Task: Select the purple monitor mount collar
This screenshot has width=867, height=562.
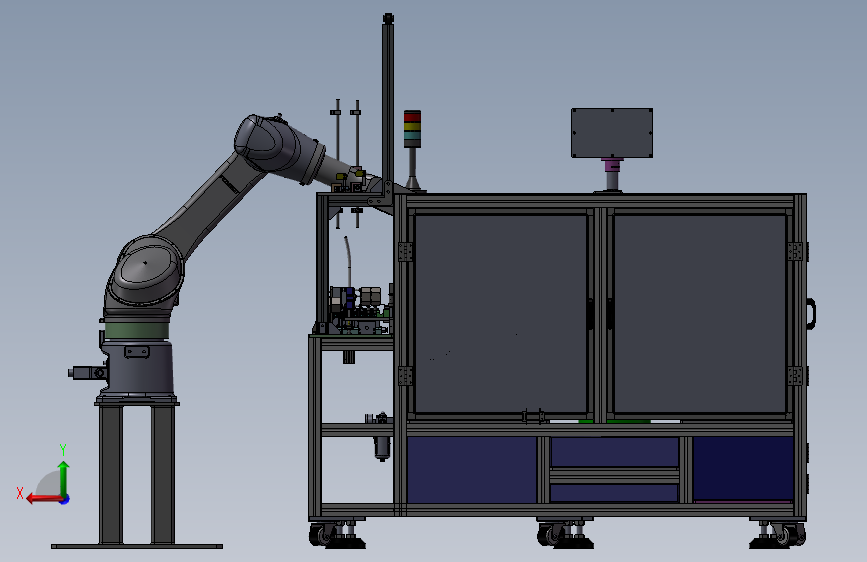Action: pos(612,165)
